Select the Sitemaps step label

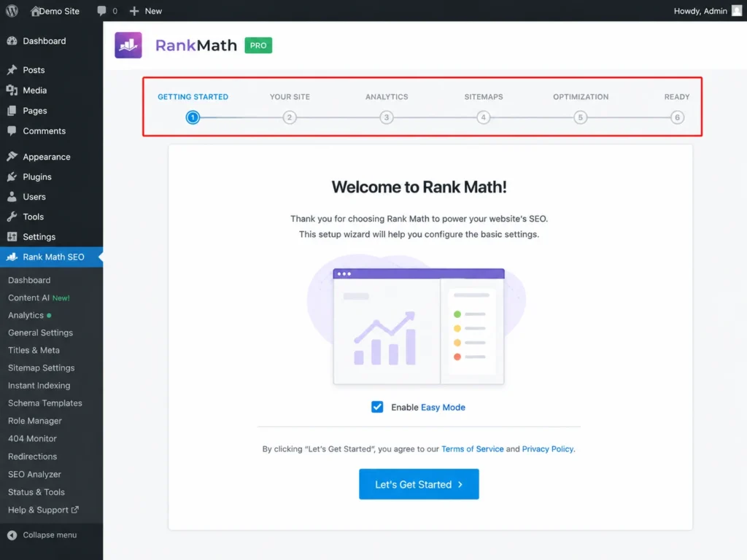tap(484, 97)
